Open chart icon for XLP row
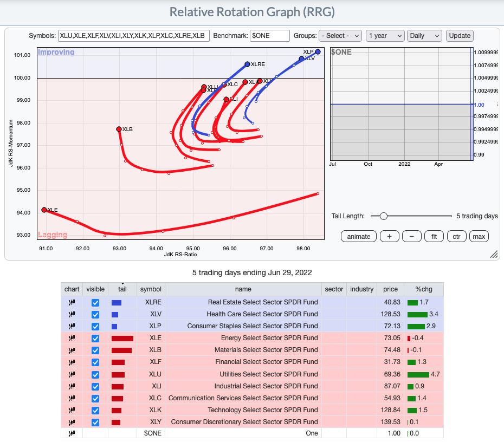 [72, 326]
